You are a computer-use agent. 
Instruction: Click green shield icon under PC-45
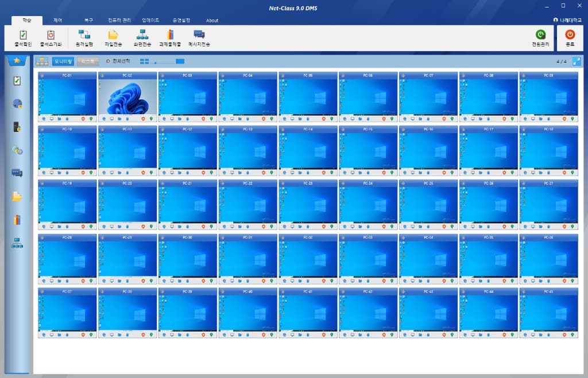[x=572, y=335]
